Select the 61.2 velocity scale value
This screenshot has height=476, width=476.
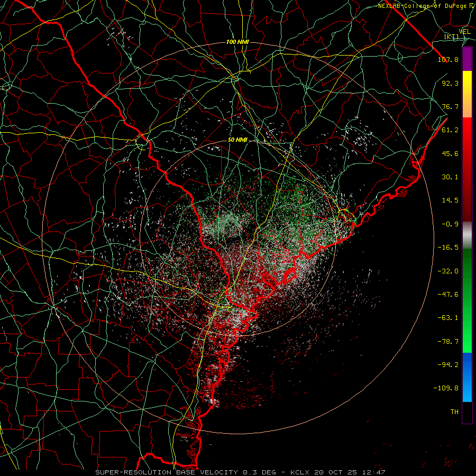[x=450, y=130]
